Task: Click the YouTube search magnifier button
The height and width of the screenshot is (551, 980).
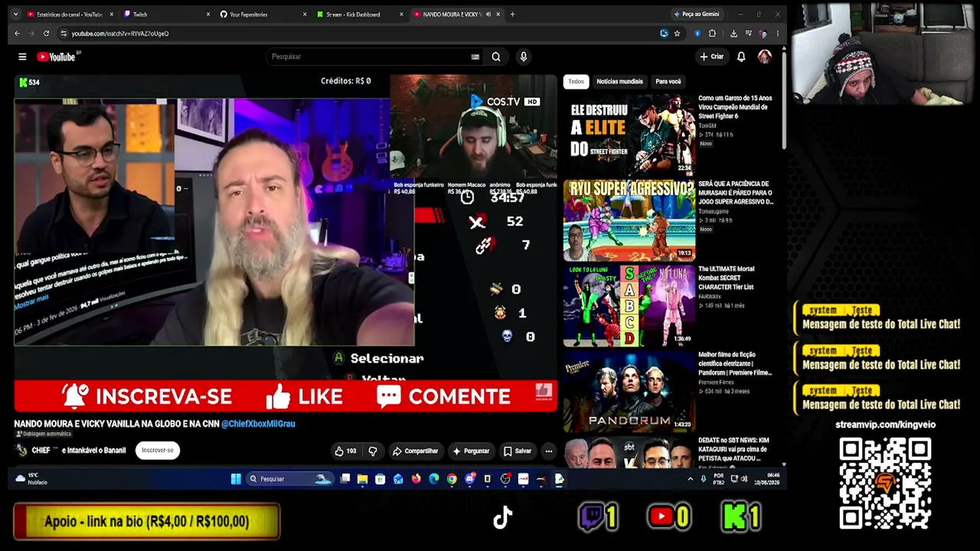Action: (x=496, y=57)
